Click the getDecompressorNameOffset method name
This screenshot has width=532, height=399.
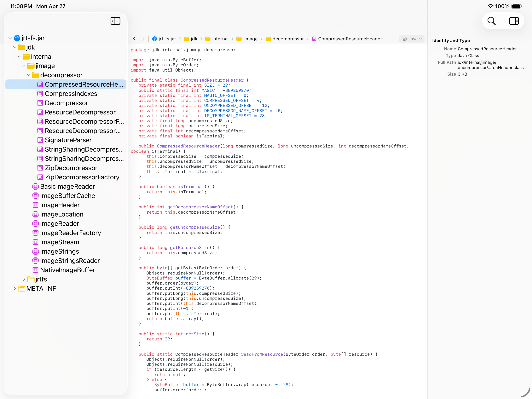(x=200, y=207)
